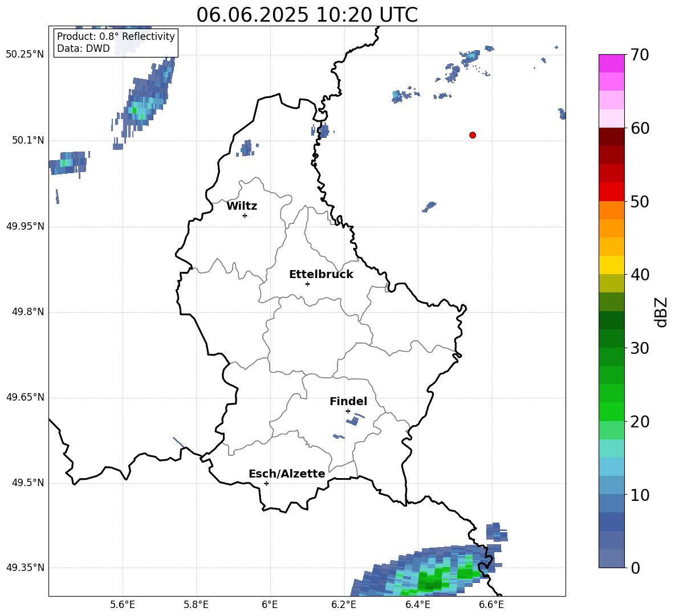
Task: Click the 20 colorbar tick label
Action: (x=640, y=422)
